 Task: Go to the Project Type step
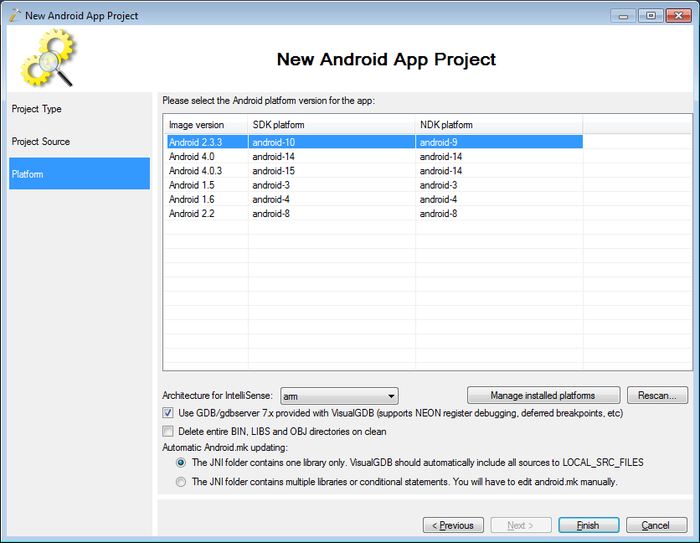click(x=79, y=109)
